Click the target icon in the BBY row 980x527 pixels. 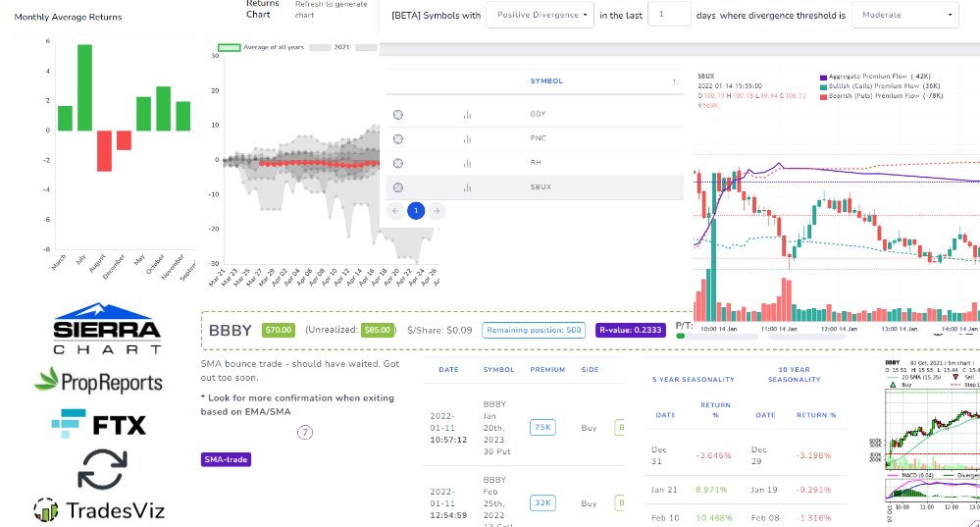398,115
